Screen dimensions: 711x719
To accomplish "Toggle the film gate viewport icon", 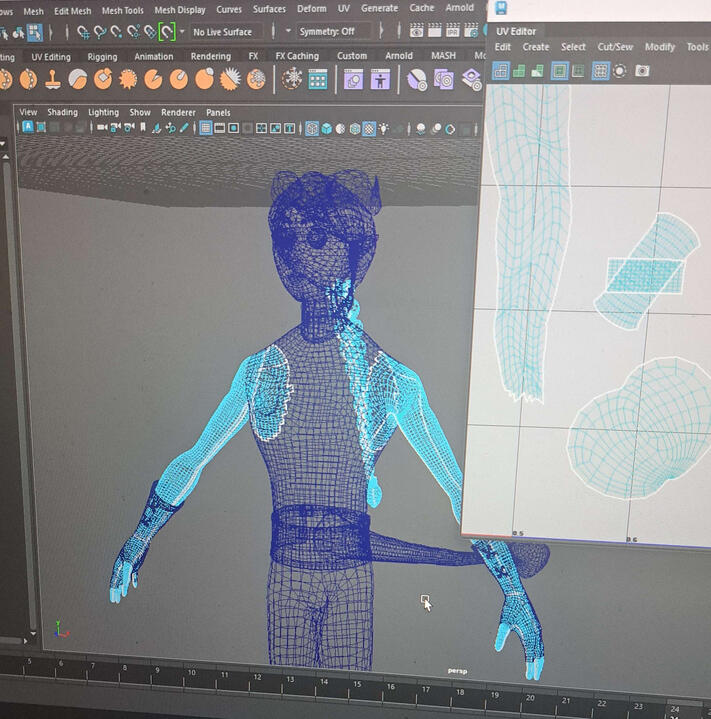I will pos(220,128).
